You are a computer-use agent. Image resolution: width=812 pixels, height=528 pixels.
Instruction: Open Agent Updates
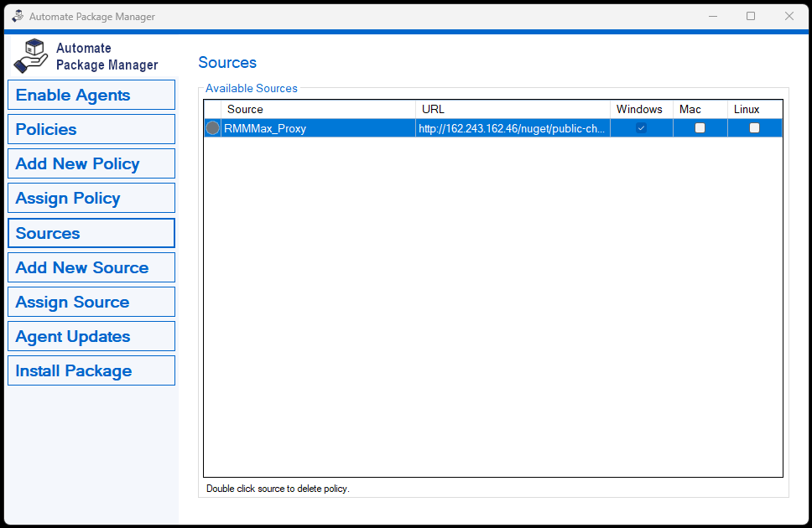91,335
